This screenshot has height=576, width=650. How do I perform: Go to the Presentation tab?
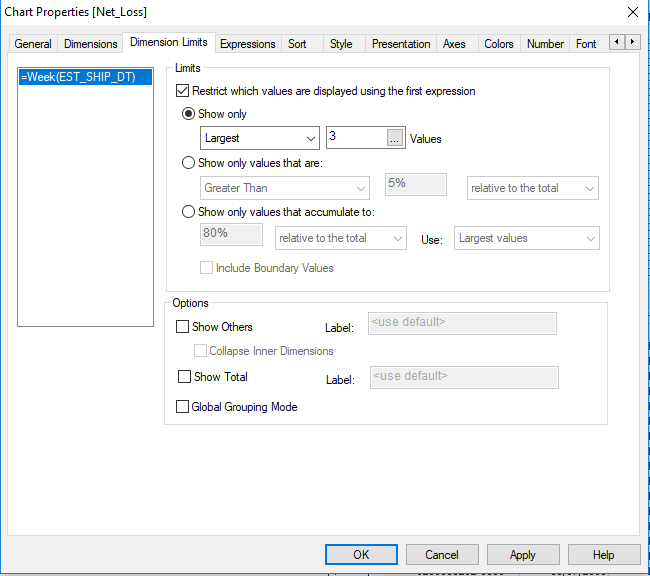(x=400, y=44)
